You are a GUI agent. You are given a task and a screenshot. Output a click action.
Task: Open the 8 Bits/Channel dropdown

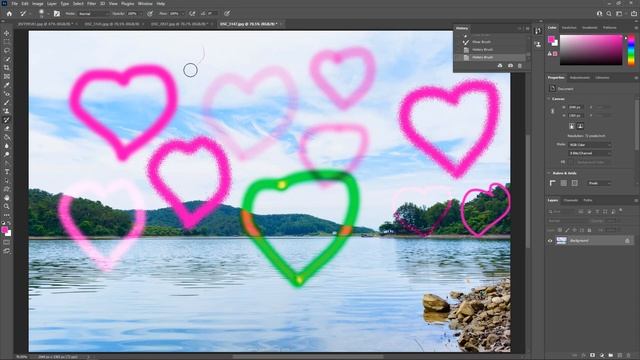pos(590,153)
